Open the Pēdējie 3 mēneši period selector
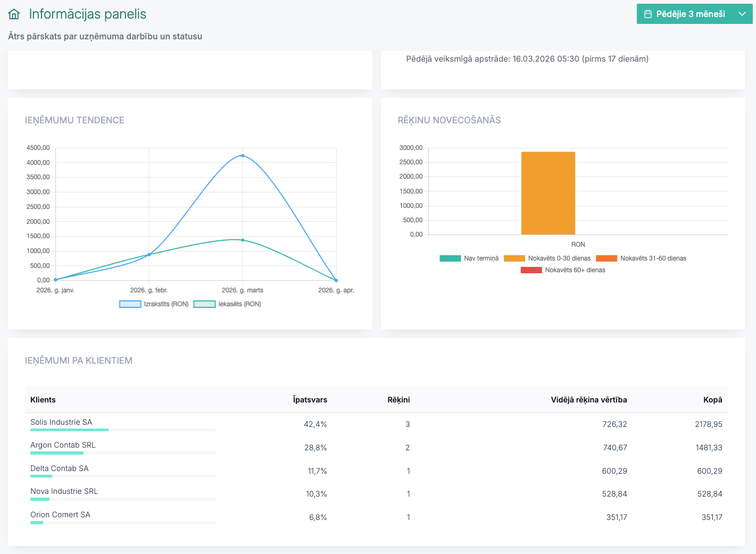The image size is (756, 554). 690,14
